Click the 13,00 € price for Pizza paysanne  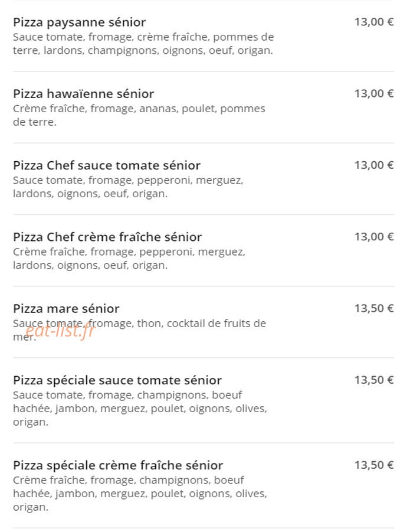click(374, 22)
